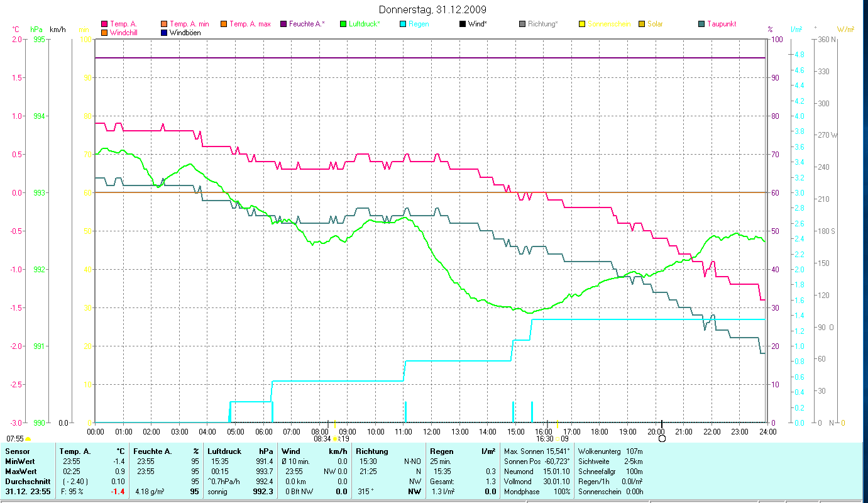
Task: Click the red current temperature -1.4
Action: click(118, 492)
